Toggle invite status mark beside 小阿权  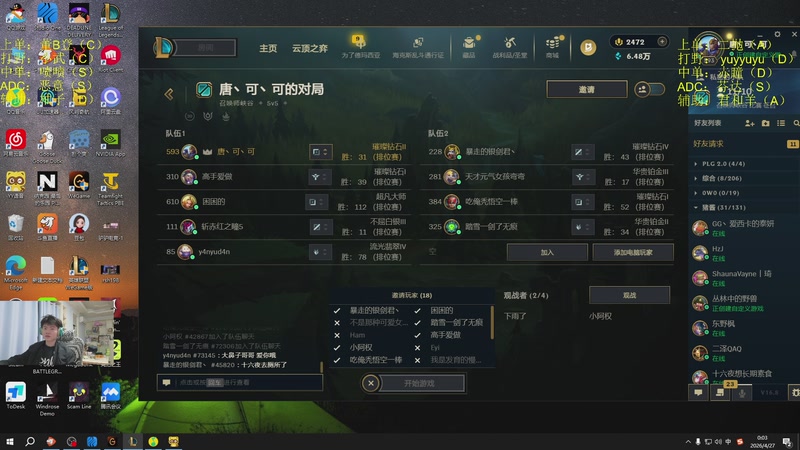click(x=337, y=347)
